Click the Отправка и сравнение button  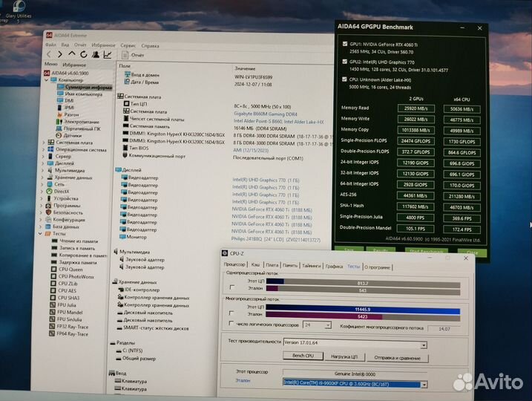397,358
